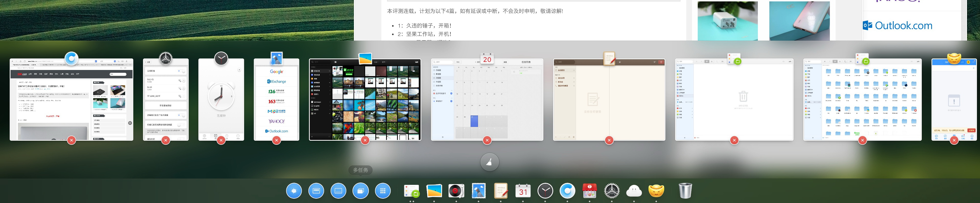The width and height of the screenshot is (980, 203).
Task: Click the blue burst dock button
Action: click(294, 191)
